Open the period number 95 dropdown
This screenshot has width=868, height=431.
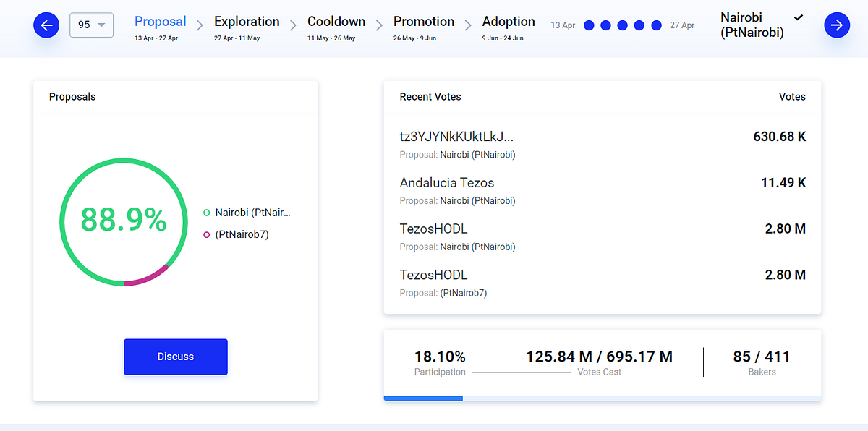pos(91,25)
